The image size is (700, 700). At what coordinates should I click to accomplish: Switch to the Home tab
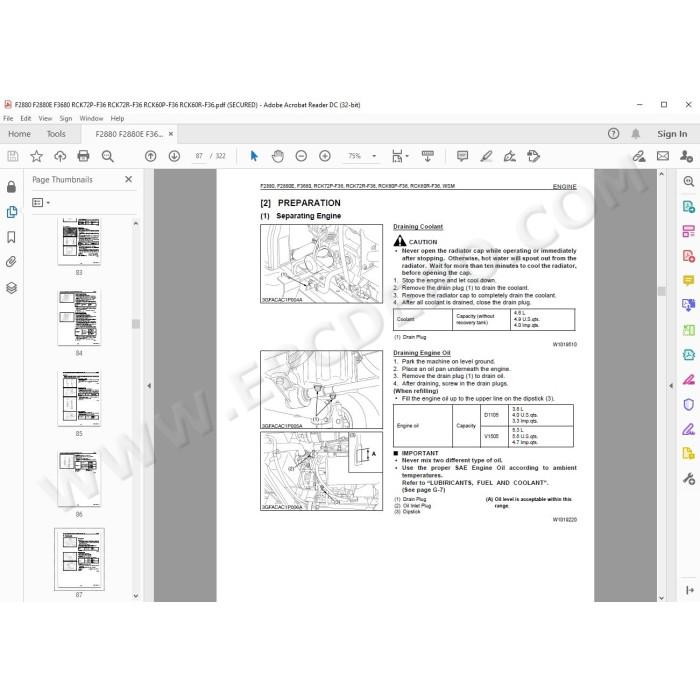pyautogui.click(x=19, y=134)
